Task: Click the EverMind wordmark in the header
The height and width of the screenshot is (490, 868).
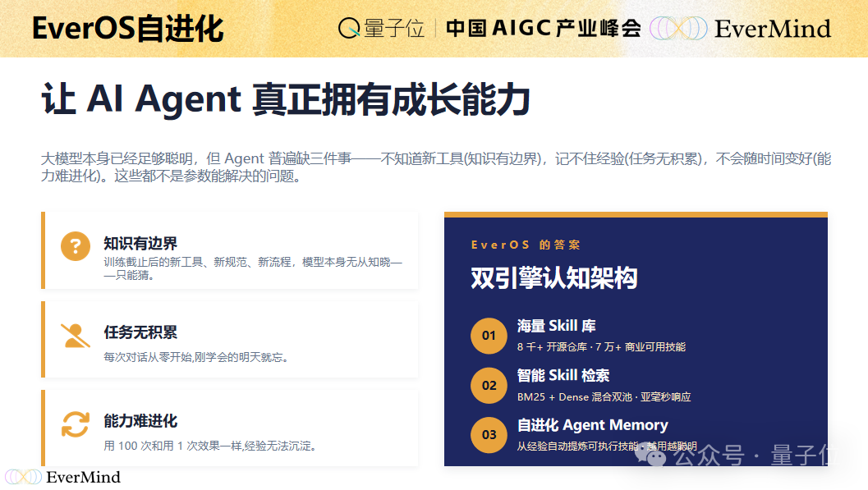Action: 772,29
